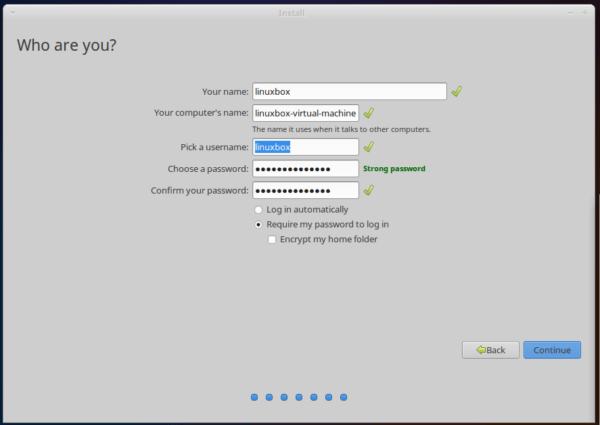Click the Choose a password field
Screen dimensions: 600x425
pos(305,169)
